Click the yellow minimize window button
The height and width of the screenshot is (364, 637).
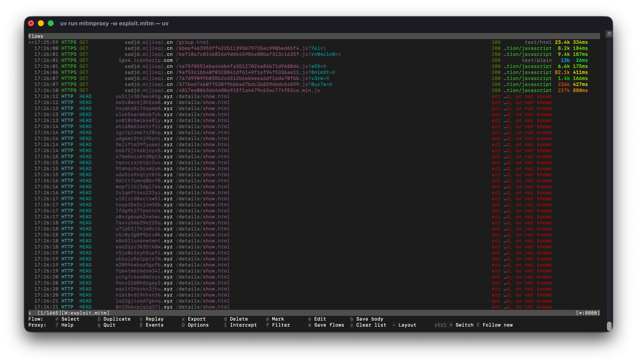point(41,23)
